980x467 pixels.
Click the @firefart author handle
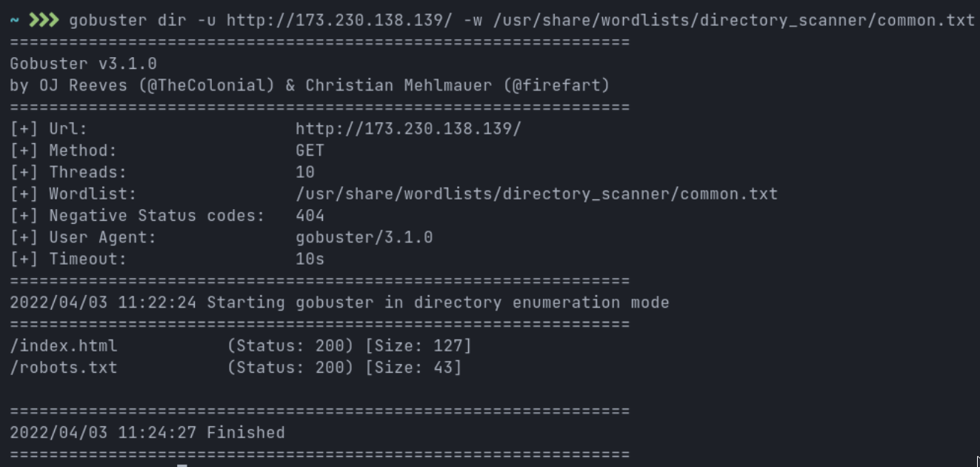[x=556, y=85]
